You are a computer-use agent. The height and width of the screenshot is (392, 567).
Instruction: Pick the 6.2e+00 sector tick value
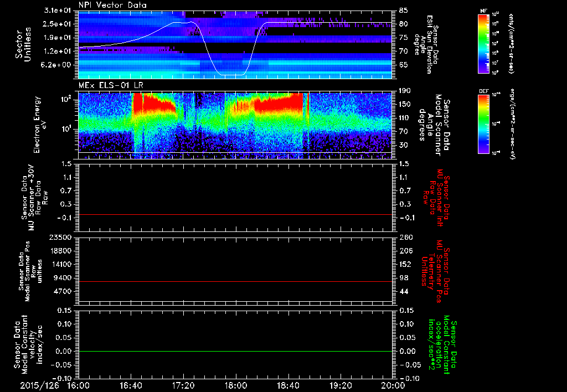pos(55,65)
